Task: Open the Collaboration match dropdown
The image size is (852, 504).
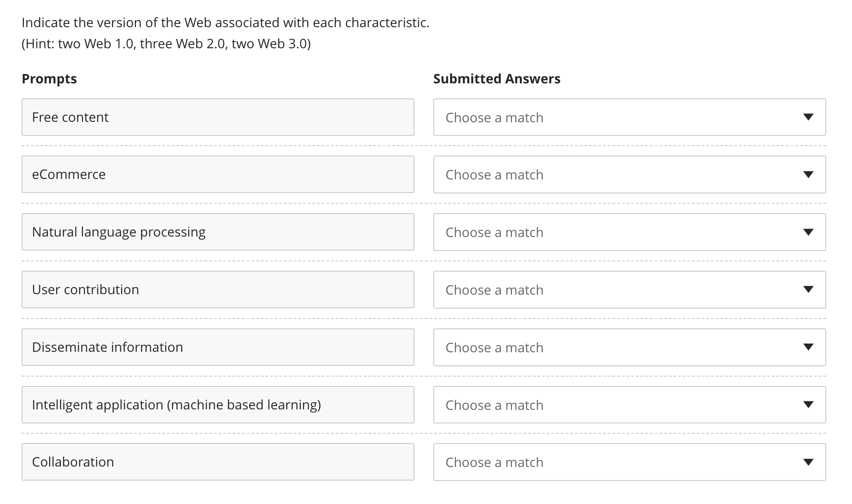Action: [x=629, y=462]
